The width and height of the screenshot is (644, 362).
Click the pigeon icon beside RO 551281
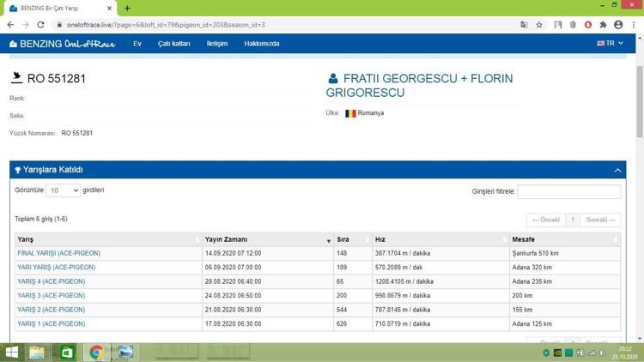pos(16,77)
